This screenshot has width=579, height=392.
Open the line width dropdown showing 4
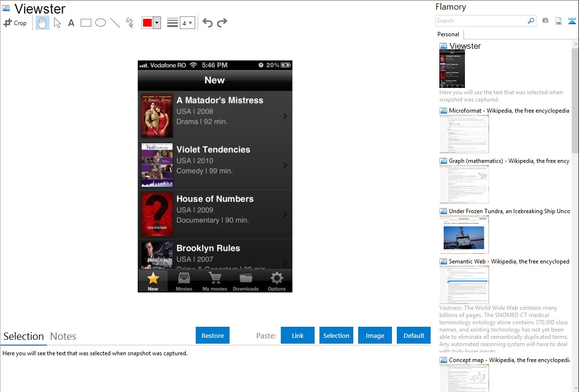tap(187, 23)
